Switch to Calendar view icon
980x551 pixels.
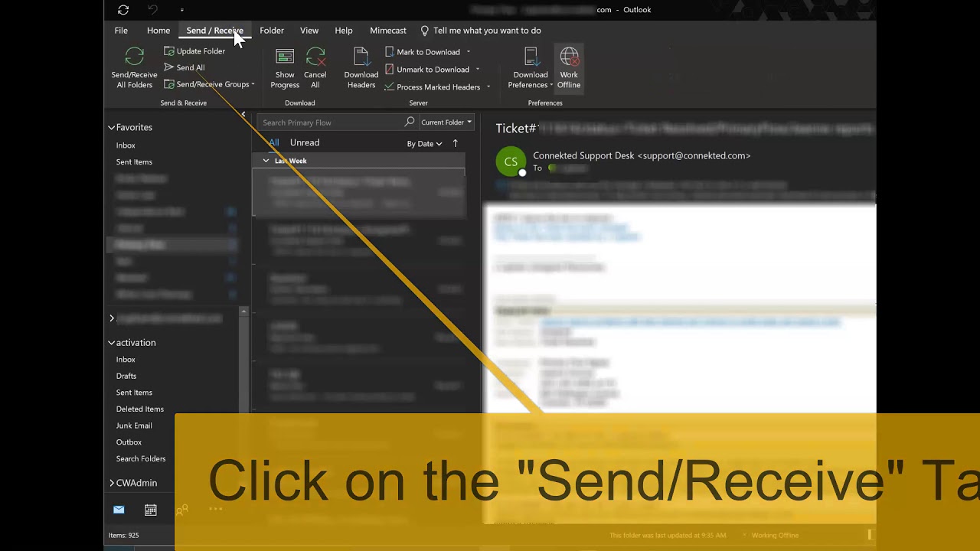(151, 510)
